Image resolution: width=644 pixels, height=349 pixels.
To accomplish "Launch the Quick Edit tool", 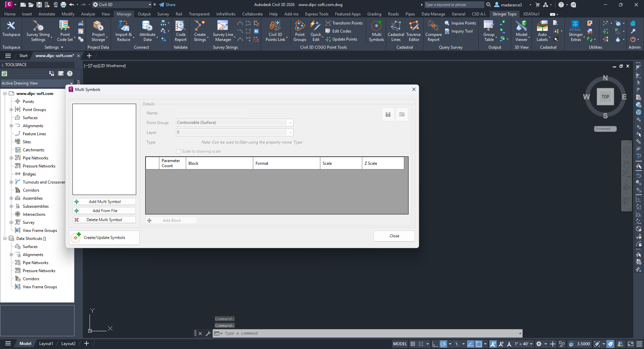I will click(x=316, y=31).
